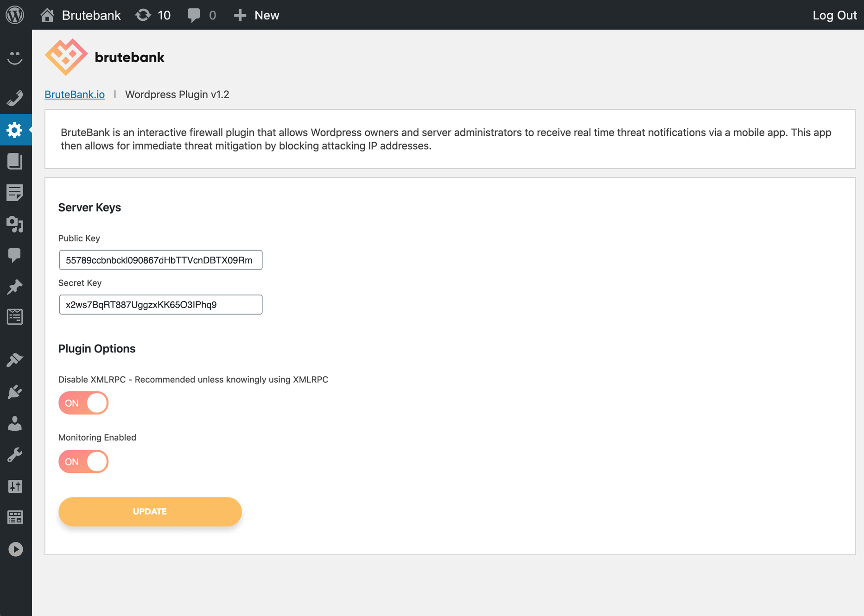Click the home icon beside Brutebank
The height and width of the screenshot is (616, 864).
(x=47, y=15)
